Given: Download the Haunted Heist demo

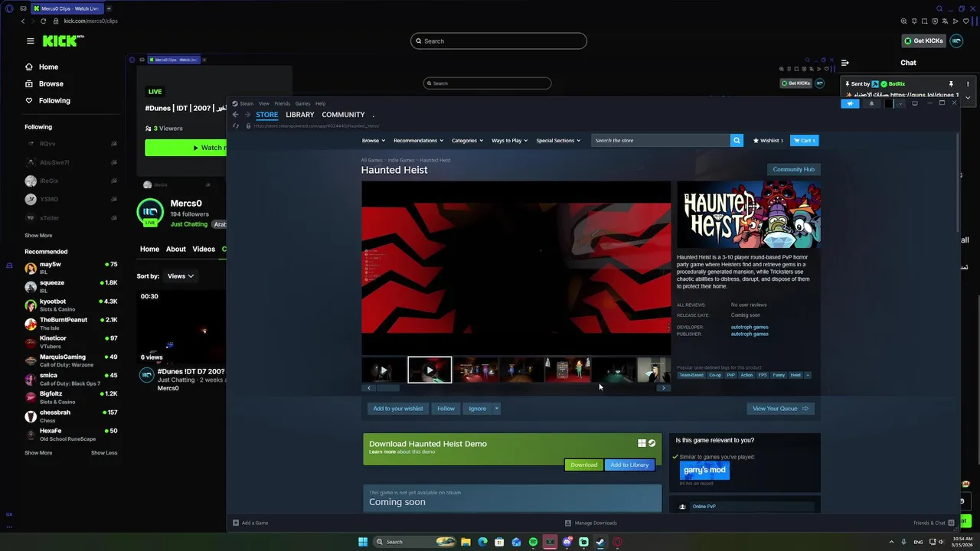Looking at the screenshot, I should [x=583, y=465].
